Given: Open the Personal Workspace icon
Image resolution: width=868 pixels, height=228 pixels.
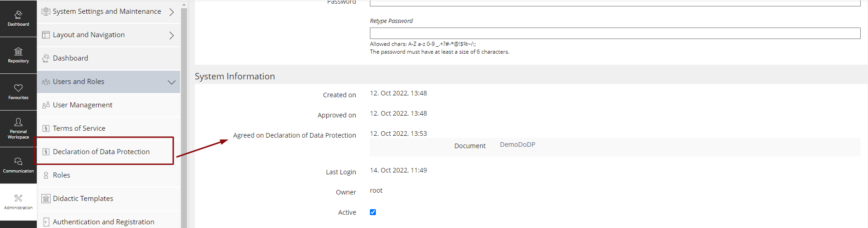Looking at the screenshot, I should [x=18, y=122].
